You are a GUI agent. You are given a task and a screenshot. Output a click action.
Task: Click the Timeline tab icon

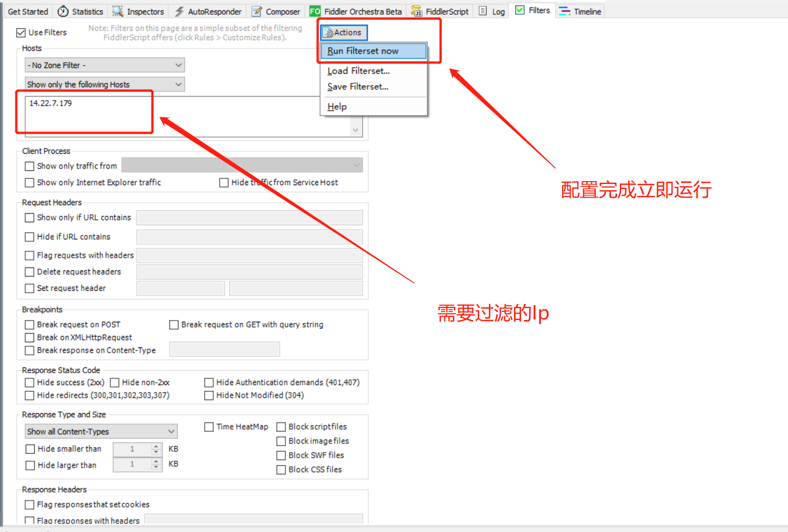click(x=564, y=11)
